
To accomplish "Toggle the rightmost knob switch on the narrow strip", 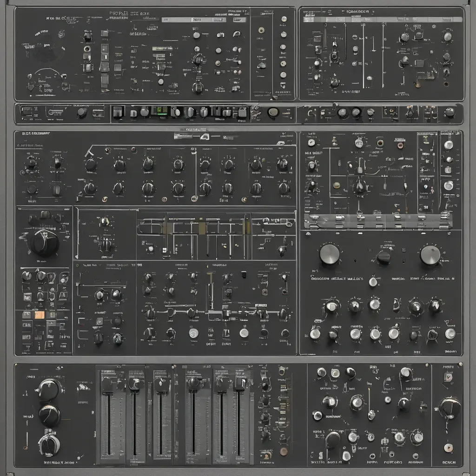I will click(450, 112).
